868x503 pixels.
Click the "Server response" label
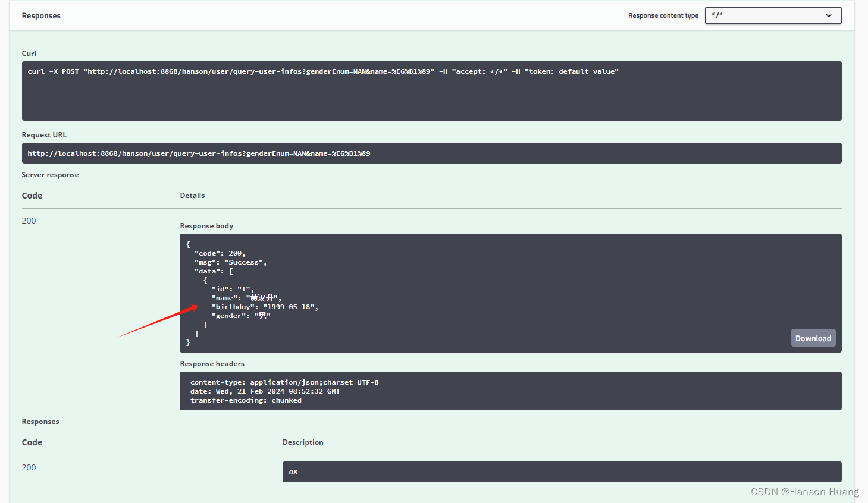pyautogui.click(x=50, y=175)
